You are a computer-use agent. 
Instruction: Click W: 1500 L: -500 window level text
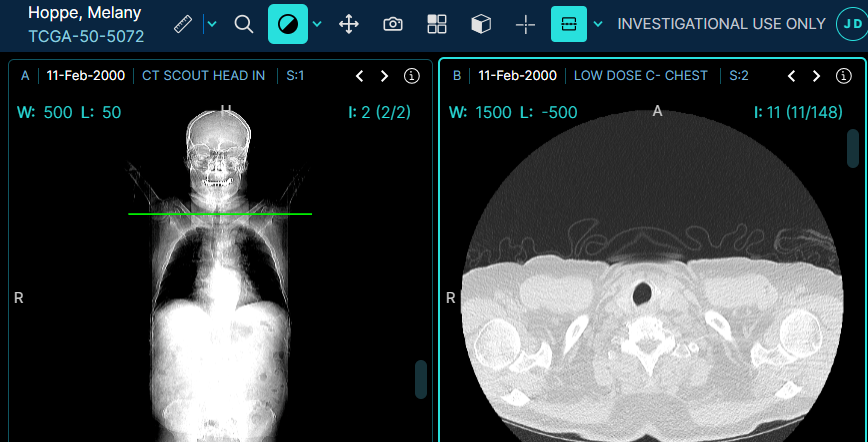coord(513,112)
